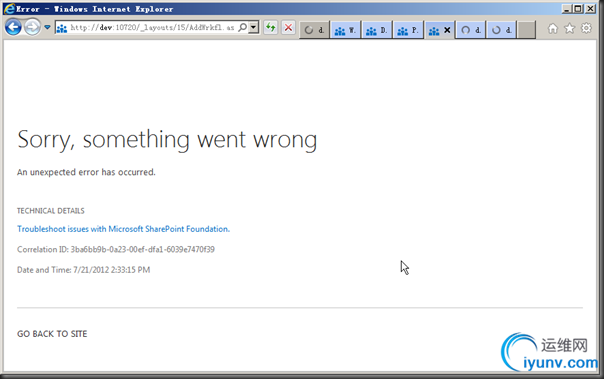Viewport: 604px width, 379px height.
Task: Switch to the last loading 'd.' tab
Action: point(502,30)
